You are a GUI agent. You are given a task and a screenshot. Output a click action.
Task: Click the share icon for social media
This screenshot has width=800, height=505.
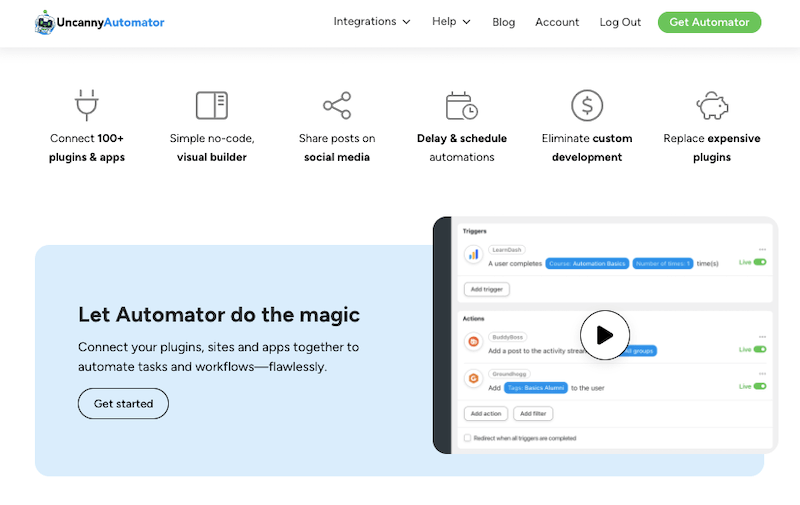coord(337,106)
